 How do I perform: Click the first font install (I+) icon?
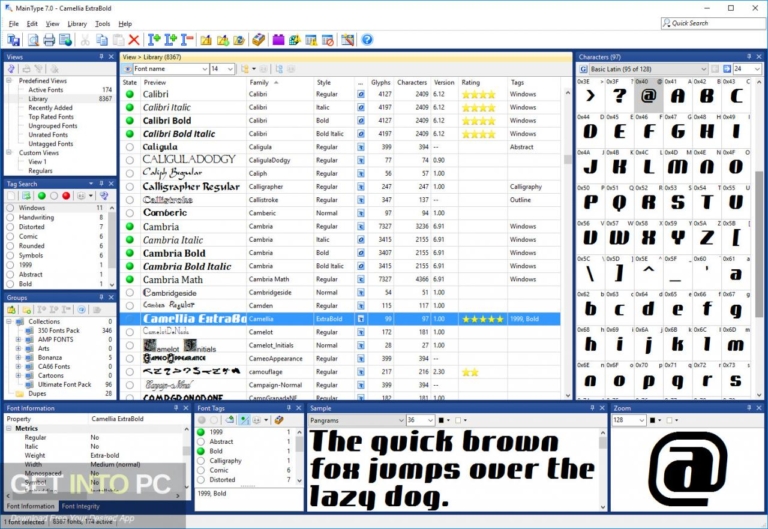coord(154,40)
